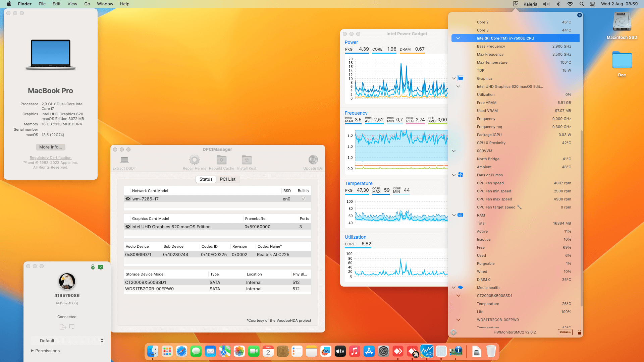Expand the CT2000BX500SSD1 drive entry
Screen dimensions: 644x362
[x=458, y=296]
